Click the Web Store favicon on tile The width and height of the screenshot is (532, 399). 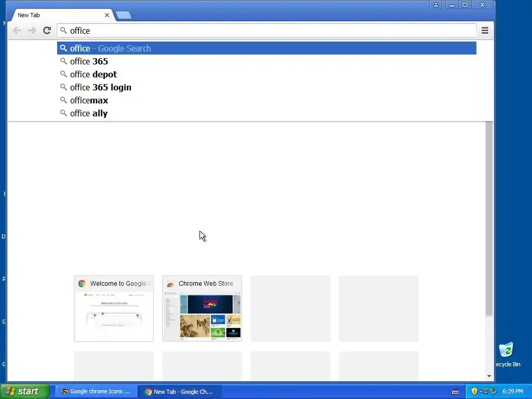[170, 284]
